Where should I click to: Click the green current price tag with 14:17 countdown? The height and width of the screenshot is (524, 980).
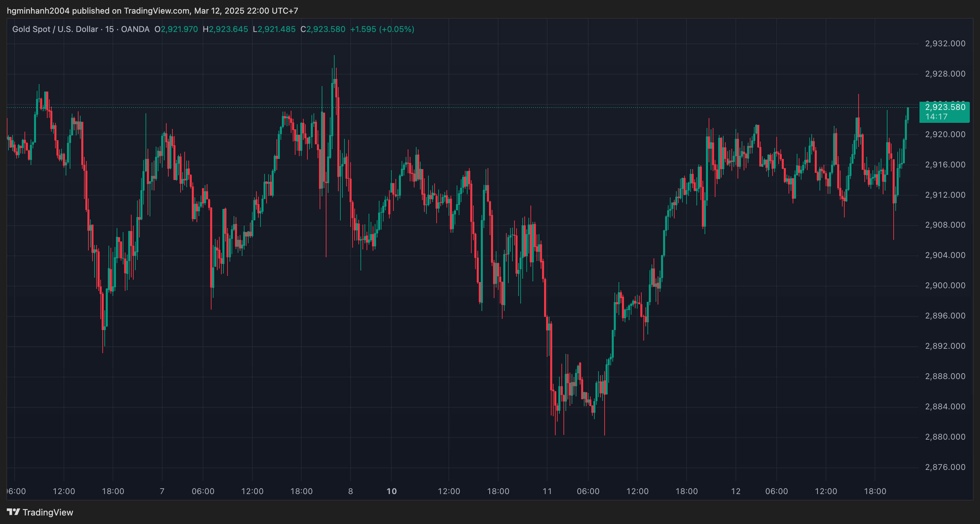pyautogui.click(x=944, y=112)
